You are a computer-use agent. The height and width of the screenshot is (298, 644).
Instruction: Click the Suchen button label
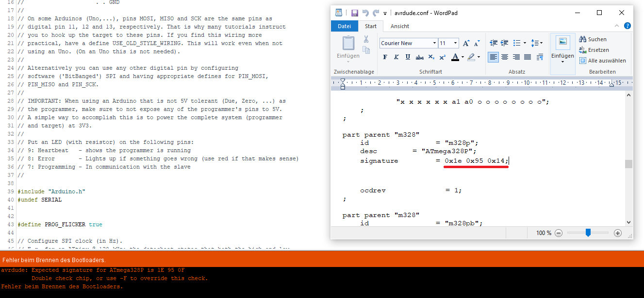[597, 39]
